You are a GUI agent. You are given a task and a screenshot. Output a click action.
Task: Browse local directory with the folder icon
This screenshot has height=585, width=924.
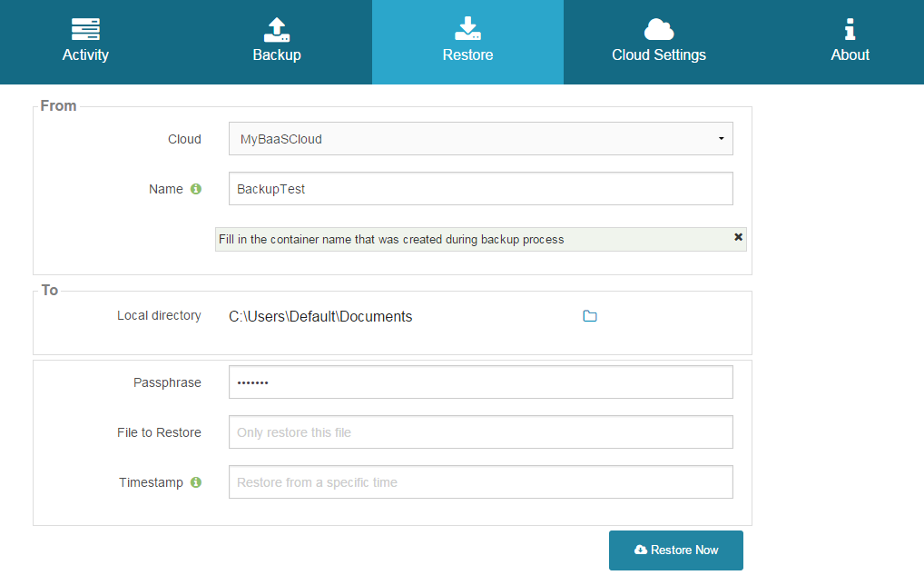pos(590,316)
